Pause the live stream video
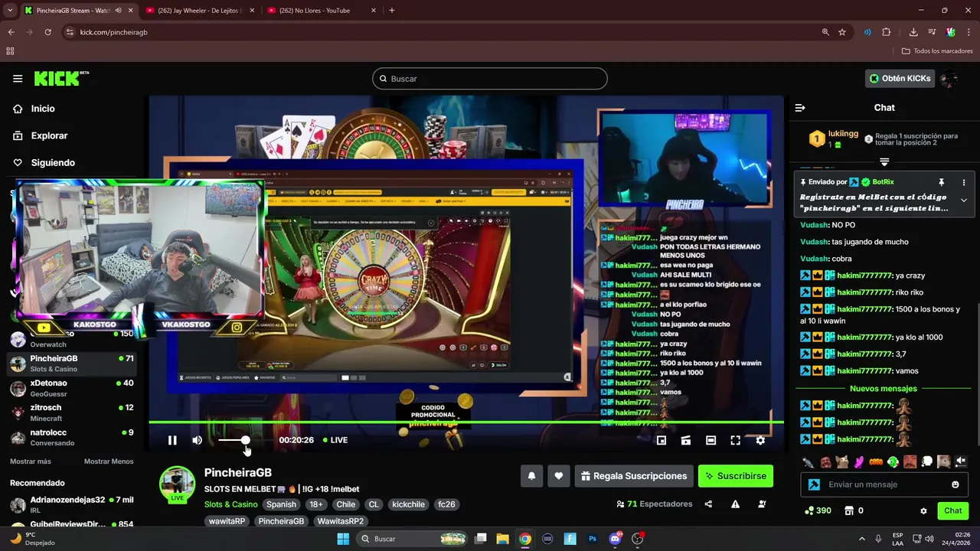The width and height of the screenshot is (980, 551). coord(172,440)
